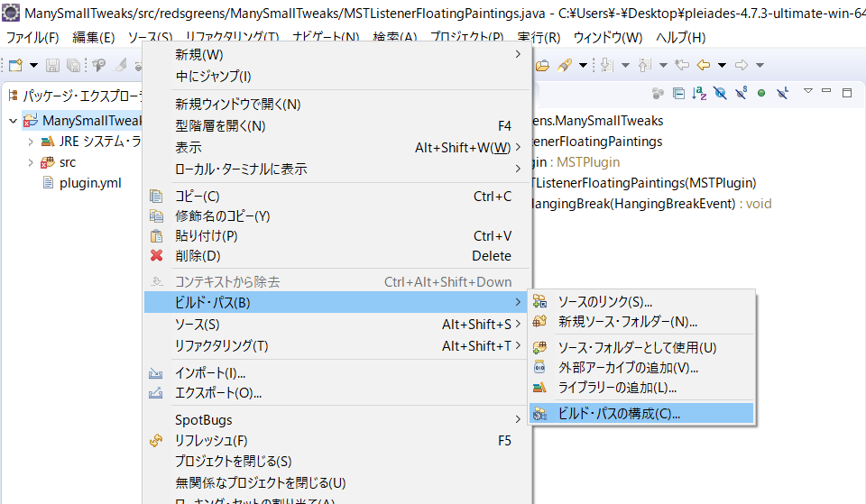Choose 修飾名のコピー(Y)
Image resolution: width=866 pixels, height=504 pixels.
pyautogui.click(x=336, y=216)
